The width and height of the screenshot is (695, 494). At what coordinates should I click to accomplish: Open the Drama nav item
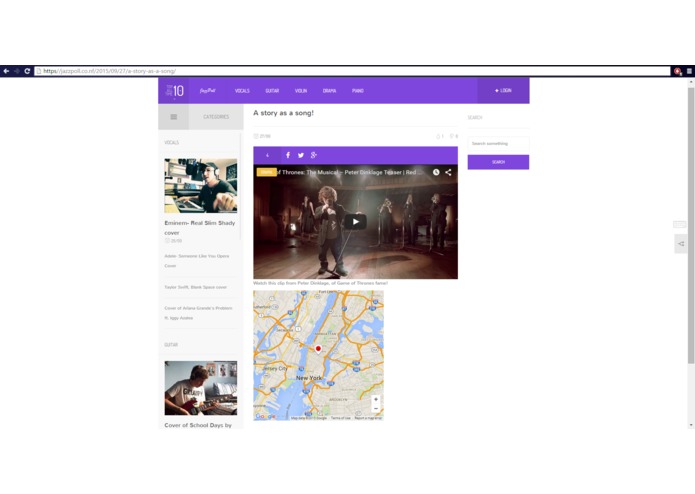329,91
